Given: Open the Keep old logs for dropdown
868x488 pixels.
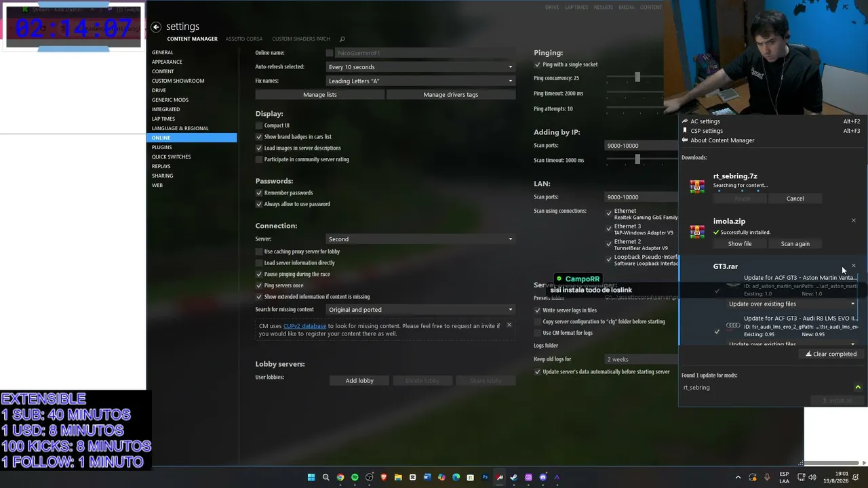Looking at the screenshot, I should [642, 359].
